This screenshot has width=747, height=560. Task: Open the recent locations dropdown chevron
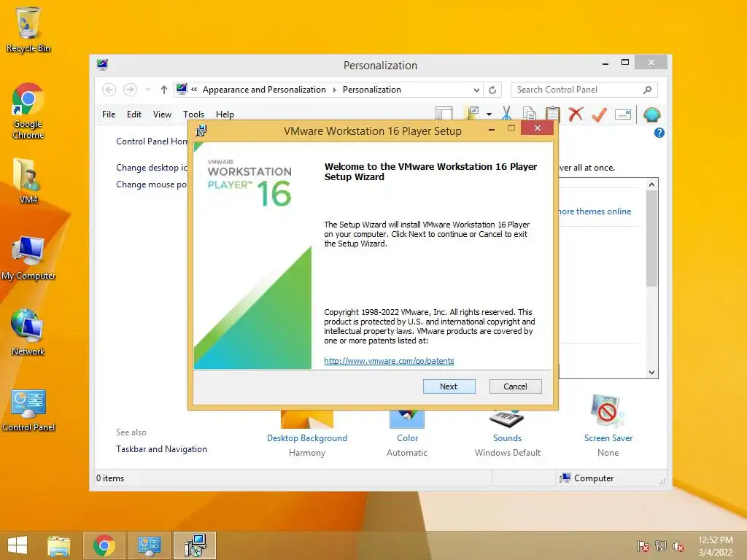147,90
